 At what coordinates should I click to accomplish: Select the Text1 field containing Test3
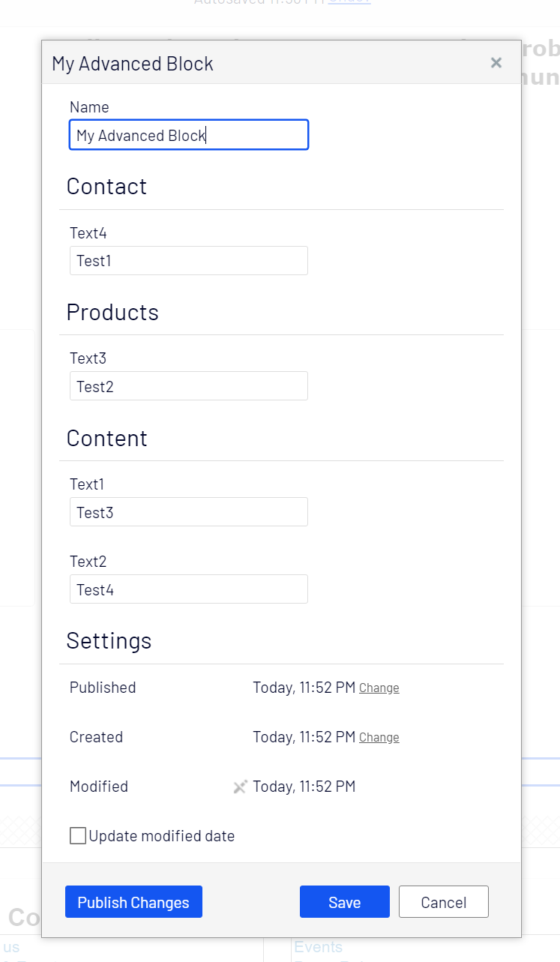coord(189,512)
